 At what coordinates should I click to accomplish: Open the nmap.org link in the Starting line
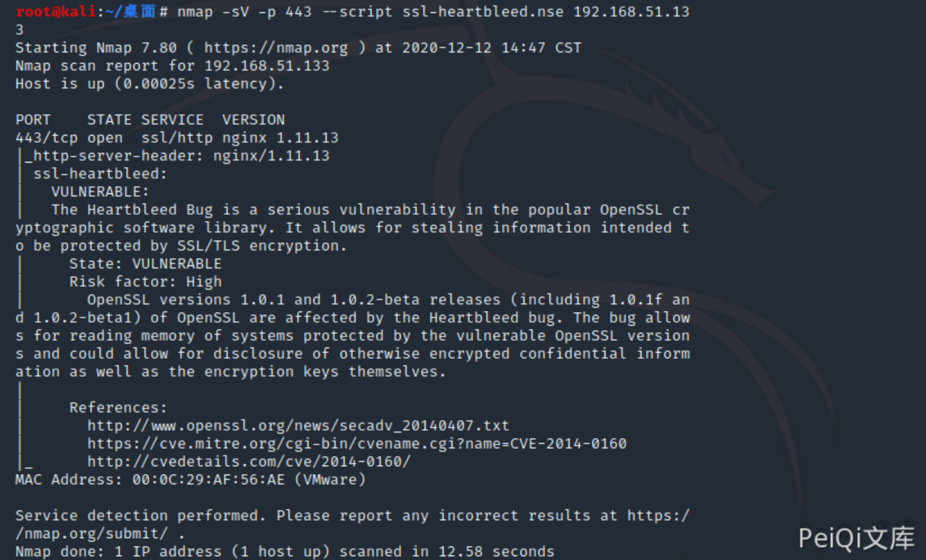(x=276, y=48)
